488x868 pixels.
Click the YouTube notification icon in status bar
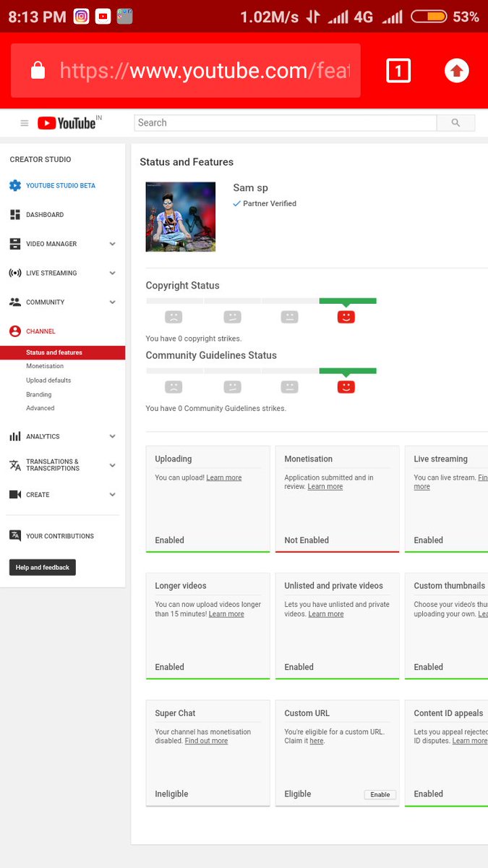(103, 16)
